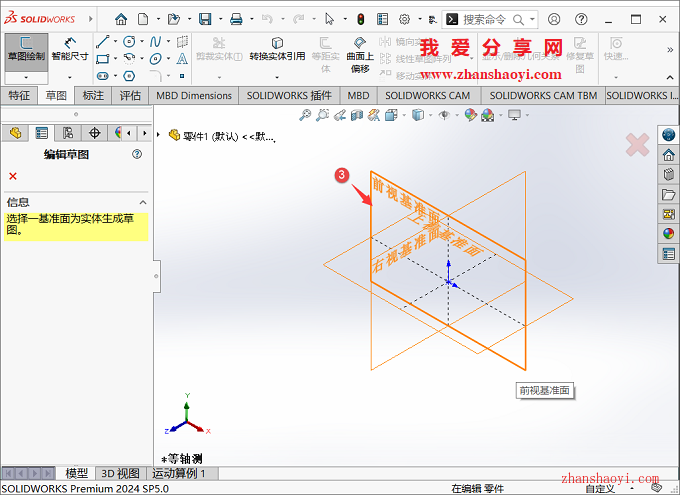Switch to the SOLIDWORKS CAM tab
This screenshot has width=680, height=495.
[427, 95]
